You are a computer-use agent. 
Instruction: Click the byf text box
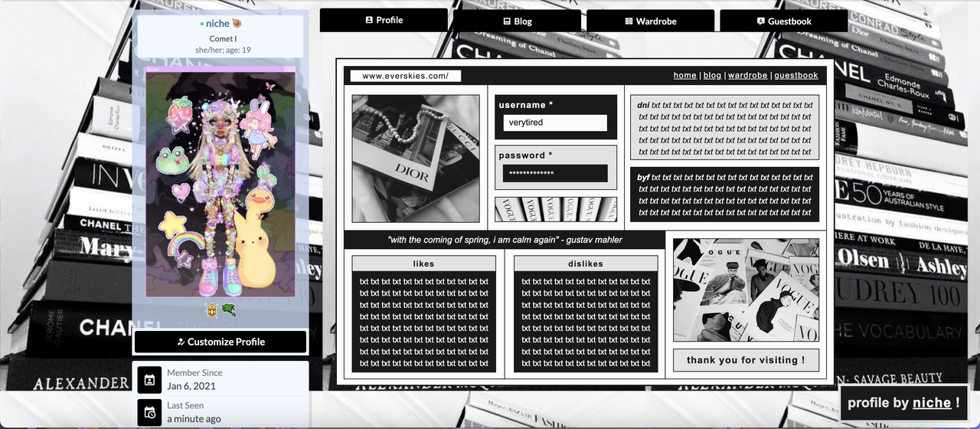(x=724, y=195)
